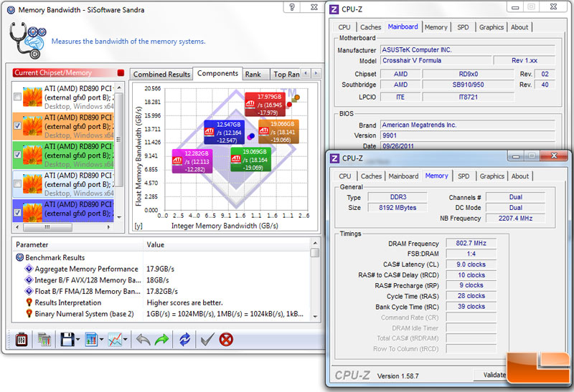This screenshot has height=392, width=574.
Task: Switch to CPU tab in CPU-Z Memory window
Action: 345,176
